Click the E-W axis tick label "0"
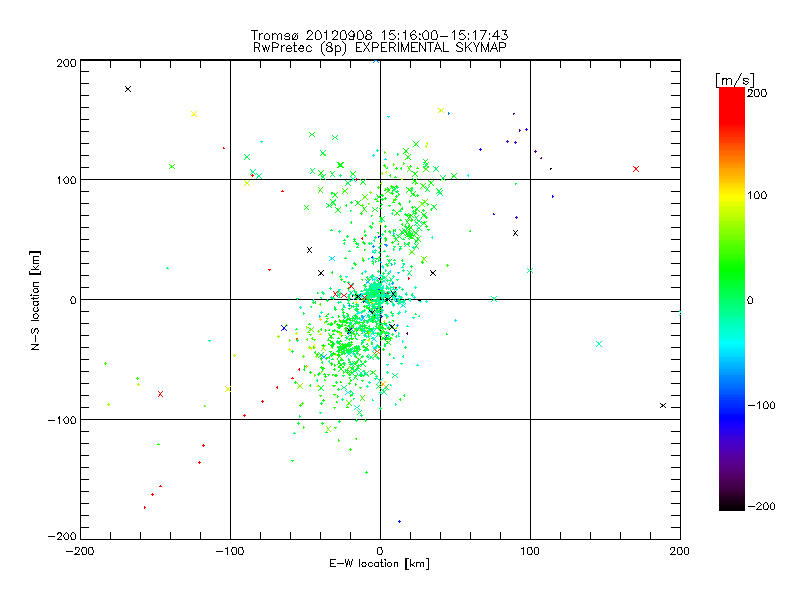The height and width of the screenshot is (600, 800). 380,551
